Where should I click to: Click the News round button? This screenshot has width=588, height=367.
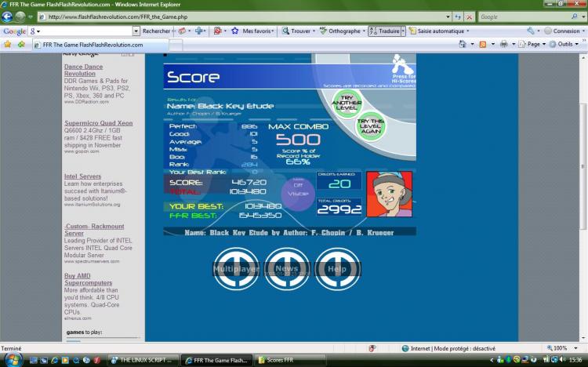287,269
